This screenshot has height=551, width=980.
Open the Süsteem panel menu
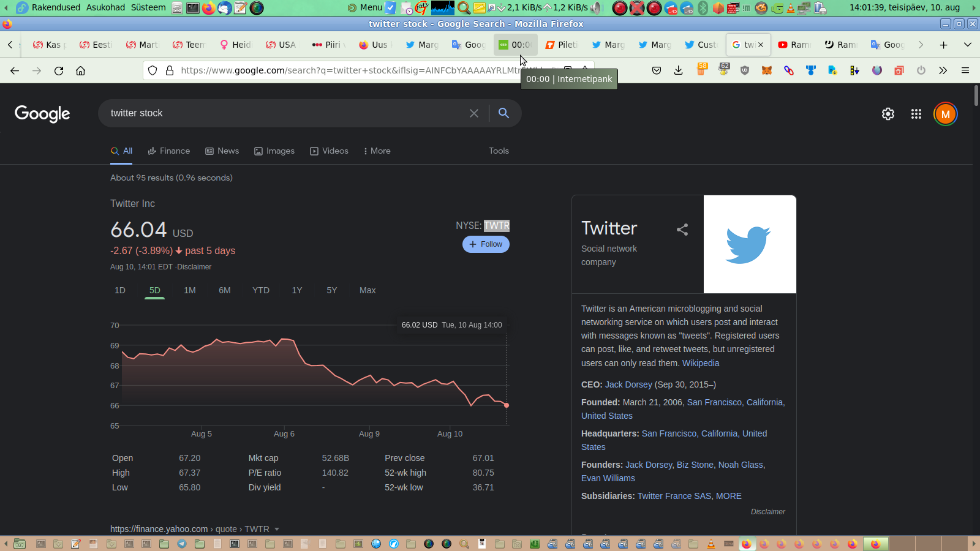click(x=148, y=7)
